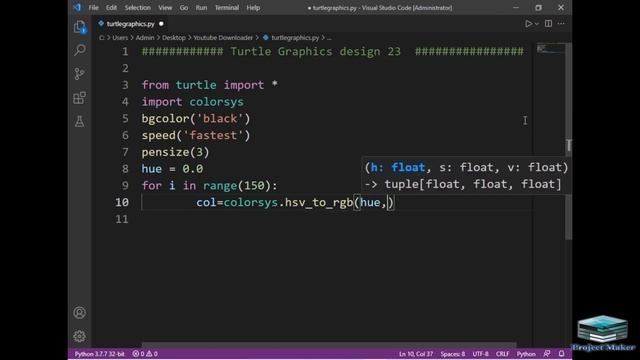
Task: Change UTF-8 file encoding
Action: pyautogui.click(x=480, y=354)
